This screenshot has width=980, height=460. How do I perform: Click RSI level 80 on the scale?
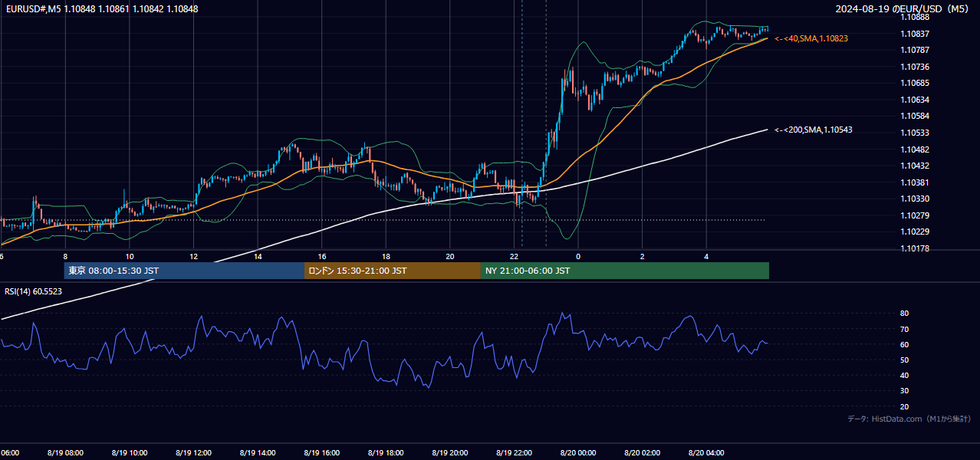904,314
